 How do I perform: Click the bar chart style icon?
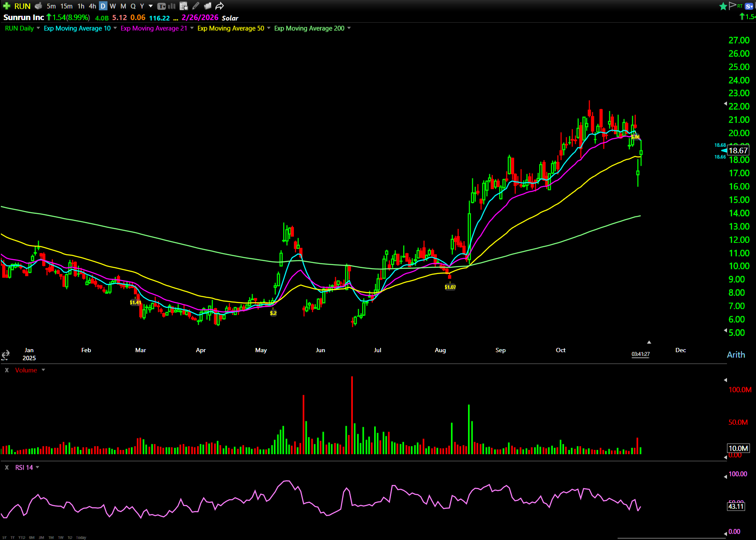(172, 6)
